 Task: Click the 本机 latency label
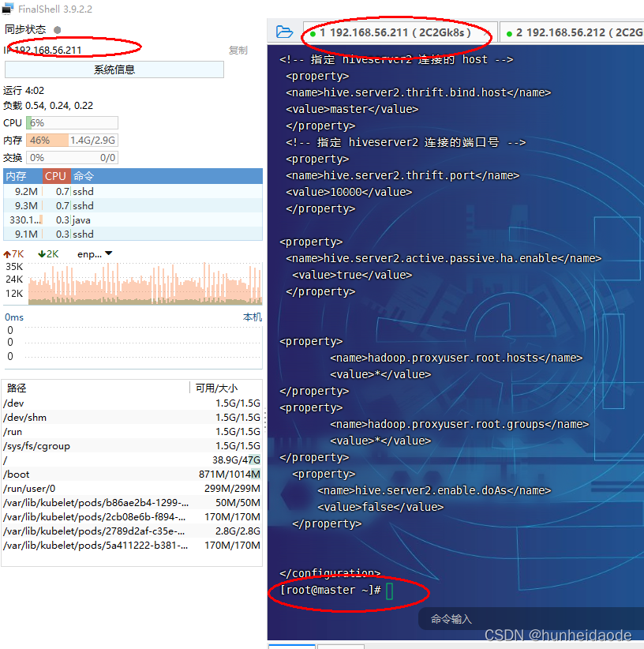tap(253, 316)
